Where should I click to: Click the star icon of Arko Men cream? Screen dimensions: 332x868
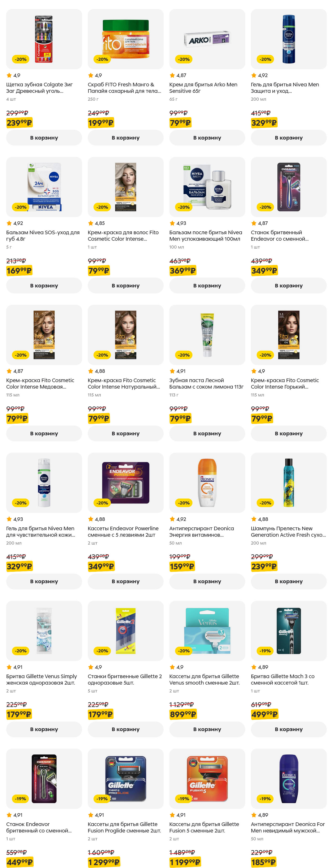172,75
